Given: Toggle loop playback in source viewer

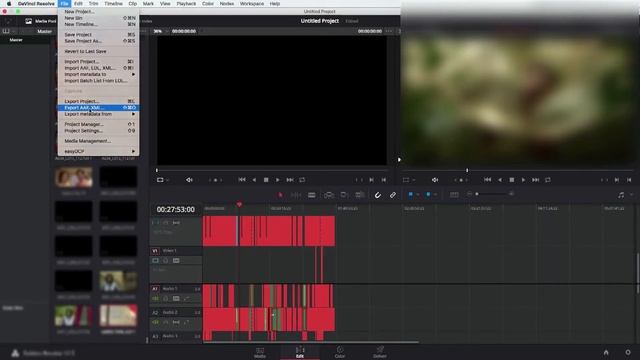Looking at the screenshot, I should click(x=302, y=180).
